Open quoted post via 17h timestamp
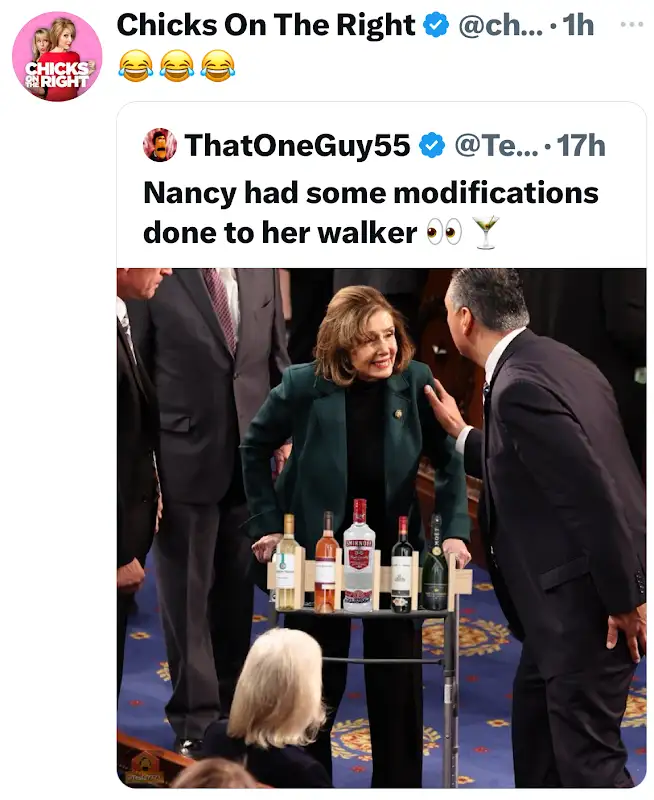This screenshot has width=654, height=800. [x=581, y=146]
